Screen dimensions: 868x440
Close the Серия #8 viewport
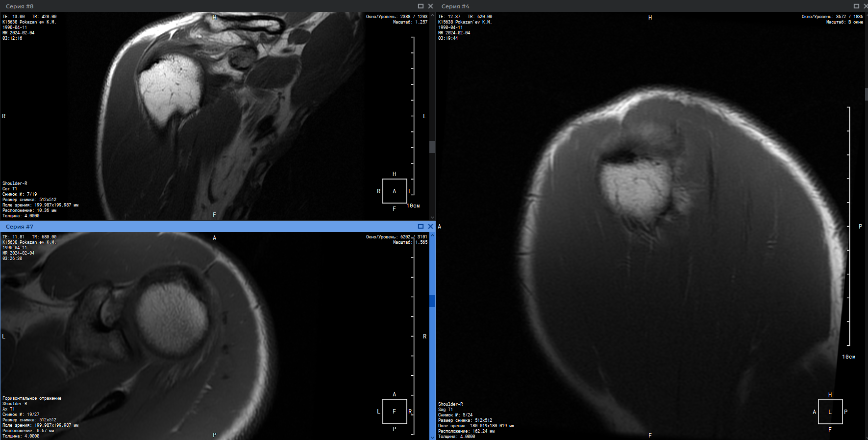click(x=430, y=6)
